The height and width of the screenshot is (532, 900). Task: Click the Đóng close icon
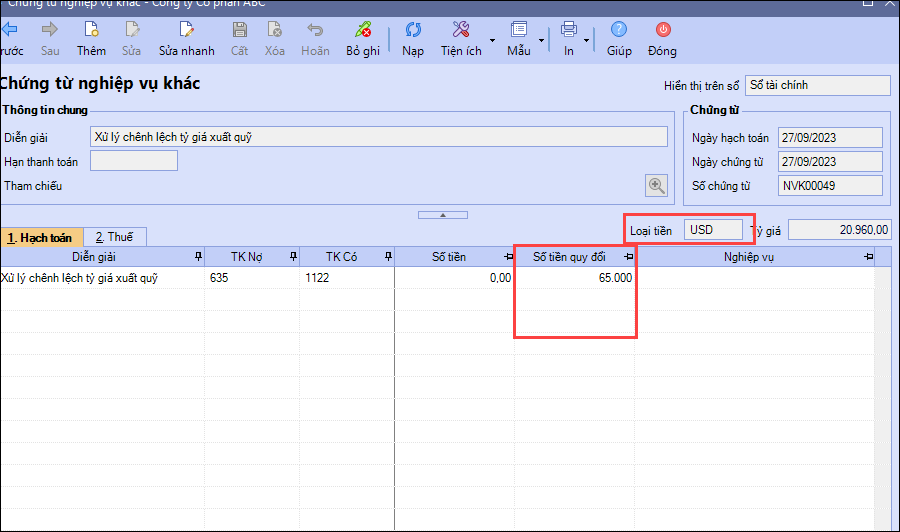(x=662, y=30)
